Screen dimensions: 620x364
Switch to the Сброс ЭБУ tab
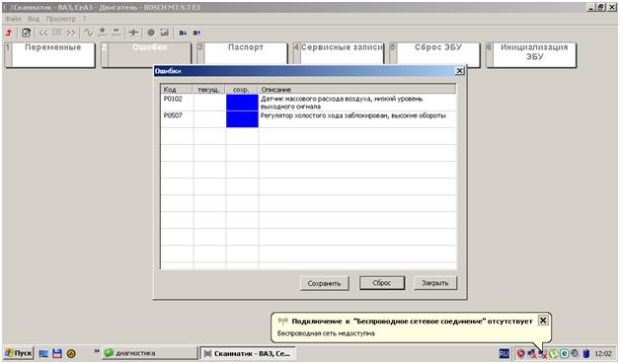pos(435,55)
